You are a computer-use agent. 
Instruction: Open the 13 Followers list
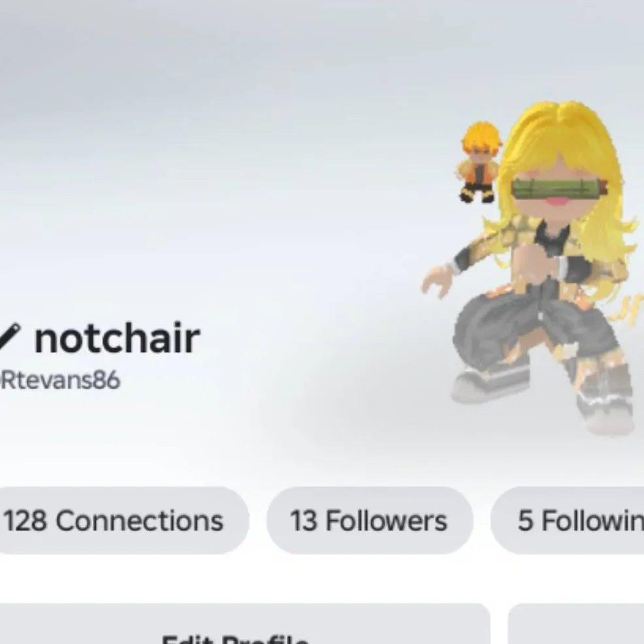[370, 521]
